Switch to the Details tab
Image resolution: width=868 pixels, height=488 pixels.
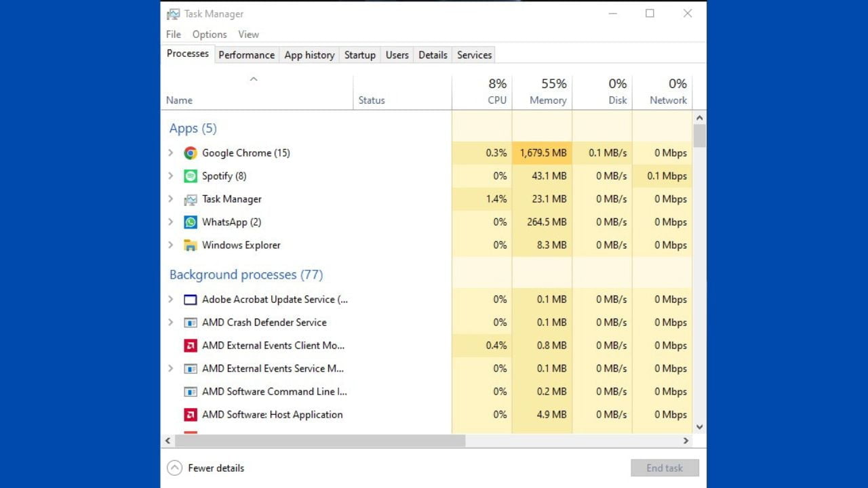[x=433, y=55]
